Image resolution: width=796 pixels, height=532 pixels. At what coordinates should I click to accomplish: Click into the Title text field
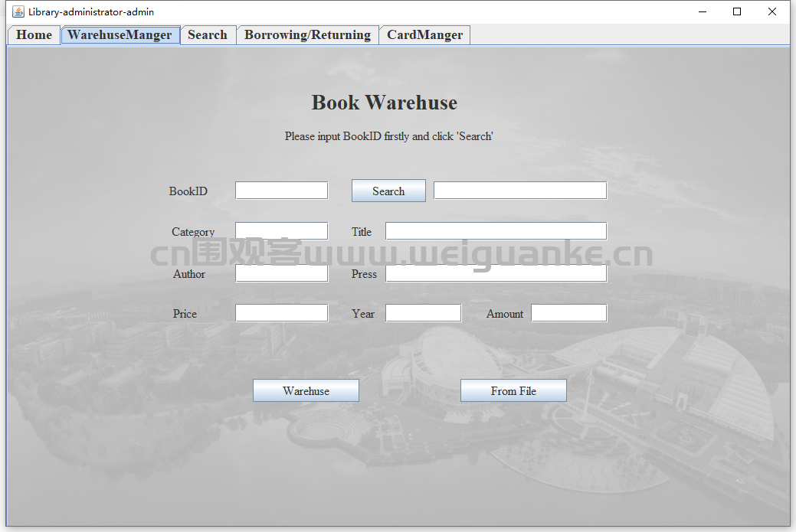coord(496,230)
